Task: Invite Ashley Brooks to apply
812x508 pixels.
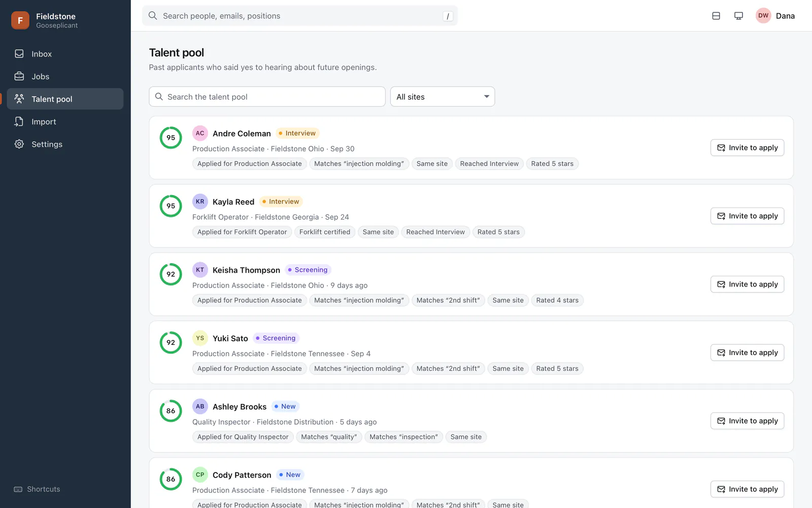Action: pyautogui.click(x=747, y=421)
